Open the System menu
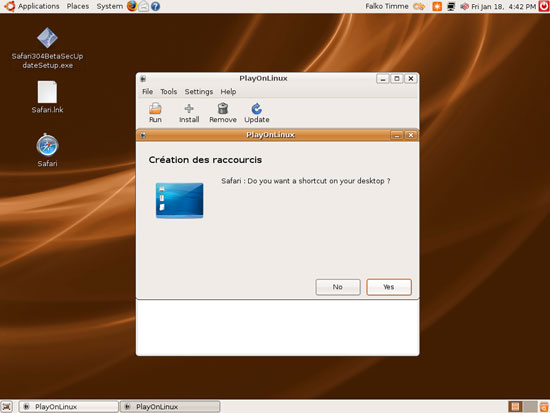 (x=110, y=6)
